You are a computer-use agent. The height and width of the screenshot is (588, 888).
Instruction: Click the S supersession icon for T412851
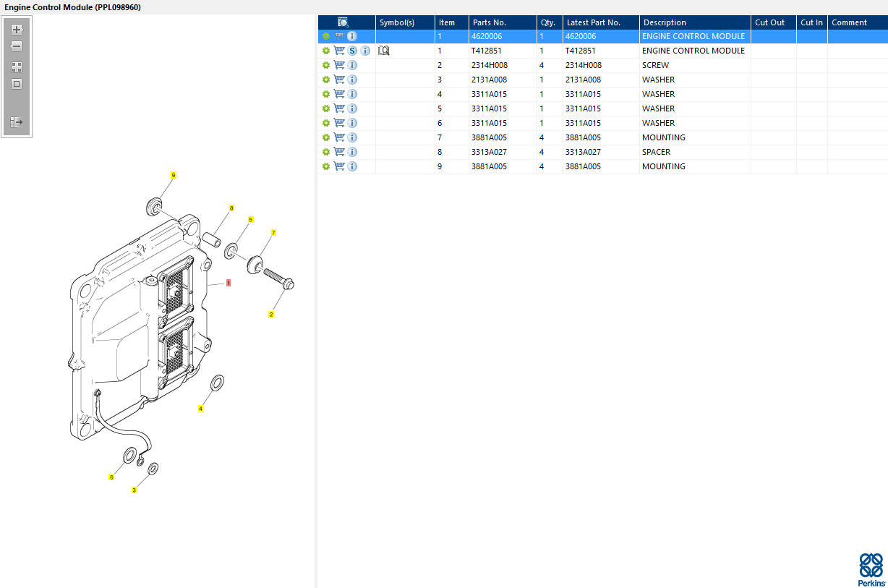pyautogui.click(x=352, y=51)
